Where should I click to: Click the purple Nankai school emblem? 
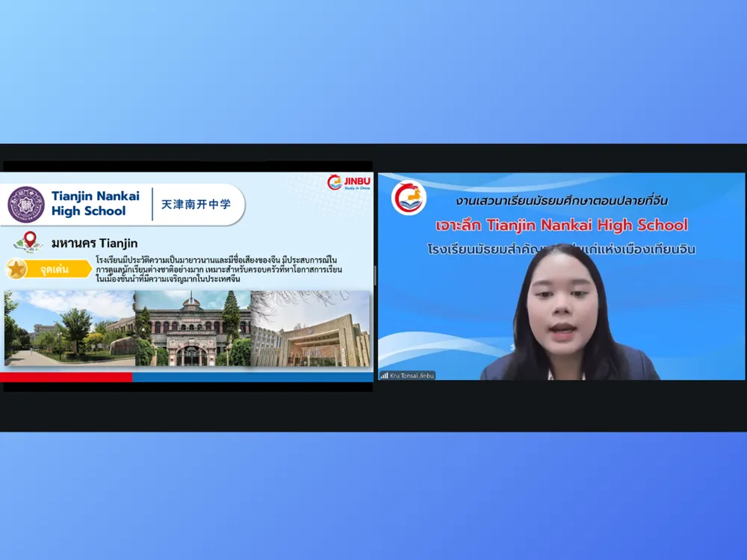[26, 205]
